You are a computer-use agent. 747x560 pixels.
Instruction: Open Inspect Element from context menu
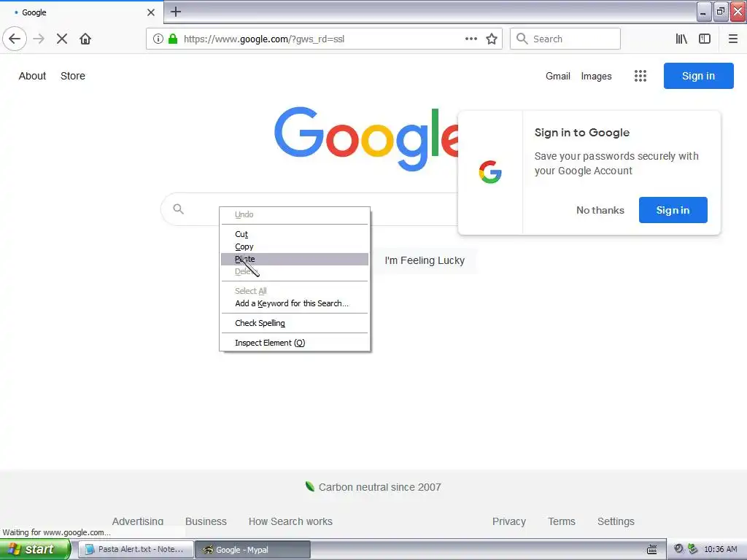(295, 343)
